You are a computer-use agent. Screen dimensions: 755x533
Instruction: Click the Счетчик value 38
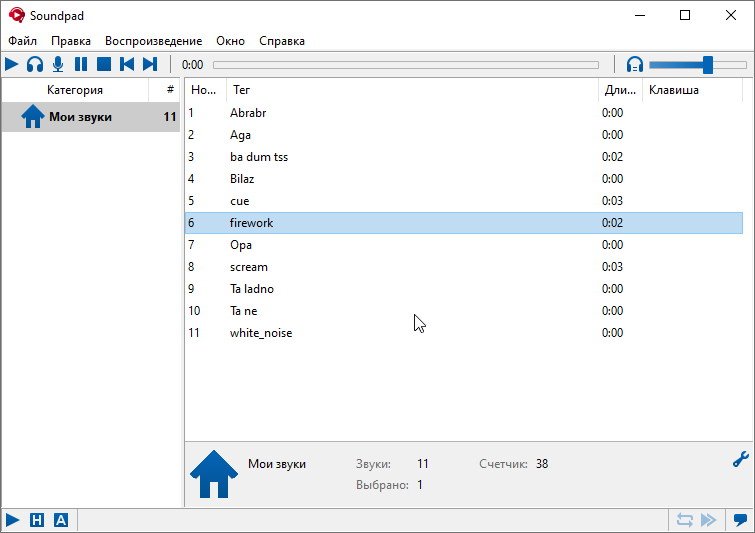(542, 464)
